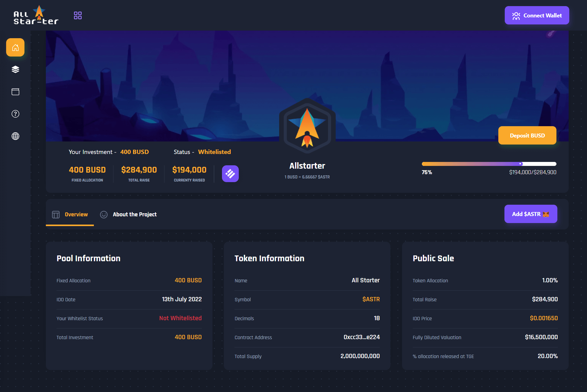Click the globe icon in sidebar
The image size is (587, 392).
click(15, 136)
